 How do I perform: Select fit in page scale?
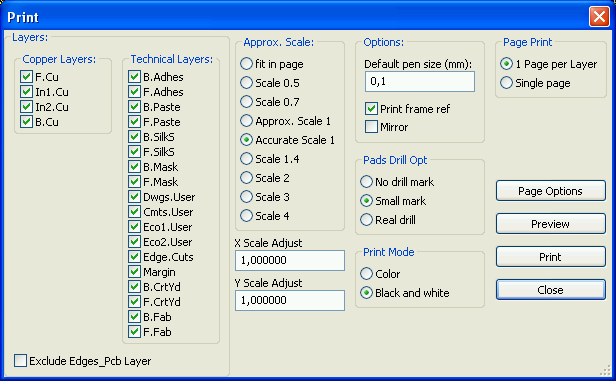[x=246, y=64]
